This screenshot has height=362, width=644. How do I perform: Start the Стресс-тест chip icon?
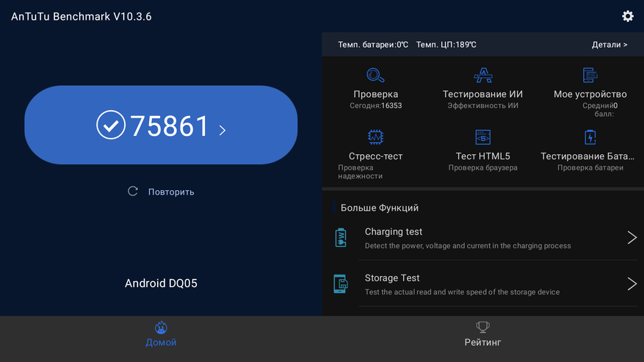point(375,137)
